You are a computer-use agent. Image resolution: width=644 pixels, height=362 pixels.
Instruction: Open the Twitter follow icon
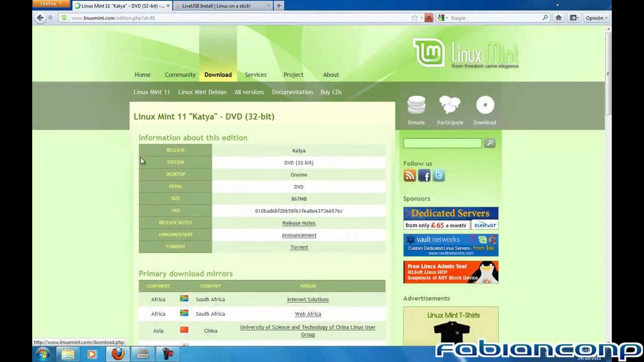coord(439,175)
